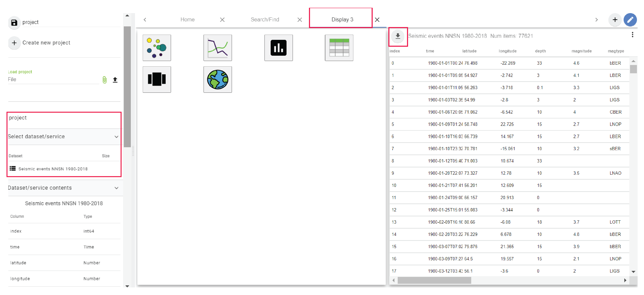This screenshot has width=644, height=295.
Task: Open the globe map visualization
Action: (217, 79)
